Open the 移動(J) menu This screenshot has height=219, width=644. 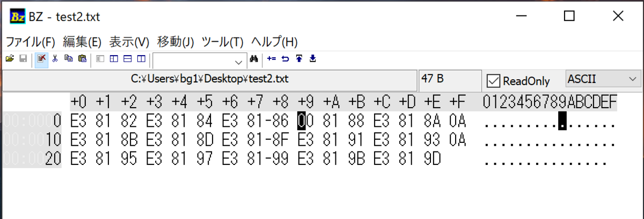(175, 41)
